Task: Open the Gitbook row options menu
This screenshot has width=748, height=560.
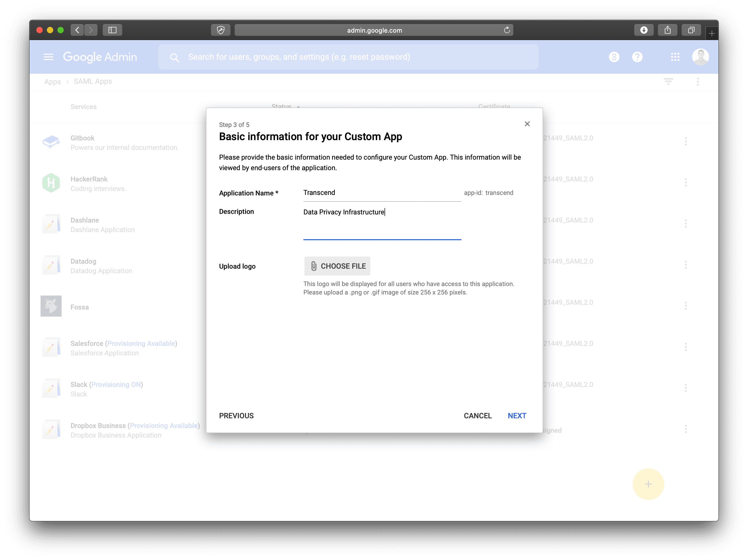Action: coord(685,141)
